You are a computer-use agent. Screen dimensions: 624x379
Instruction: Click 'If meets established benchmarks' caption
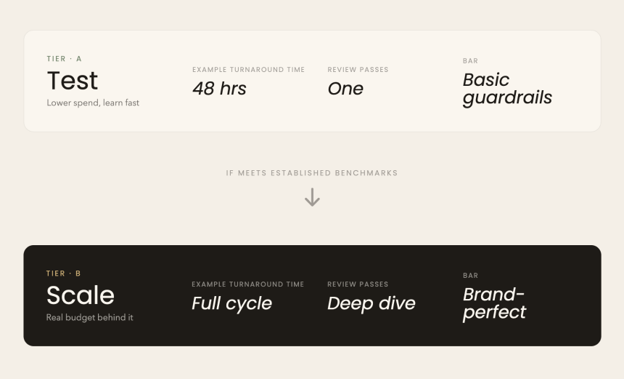(312, 173)
